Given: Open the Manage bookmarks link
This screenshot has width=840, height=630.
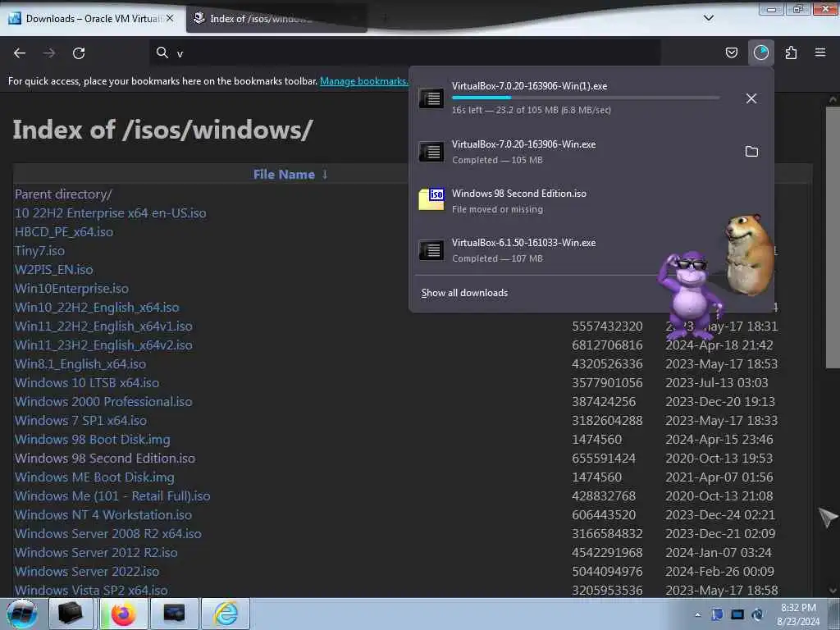Looking at the screenshot, I should (x=363, y=81).
